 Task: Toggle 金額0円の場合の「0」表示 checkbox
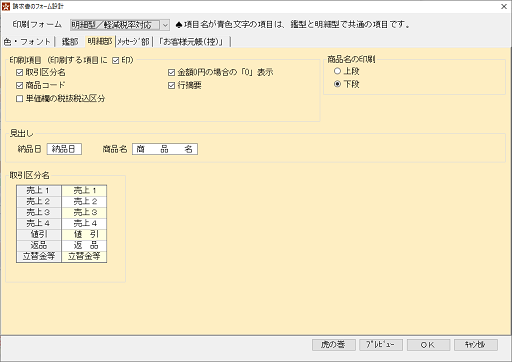tap(171, 72)
